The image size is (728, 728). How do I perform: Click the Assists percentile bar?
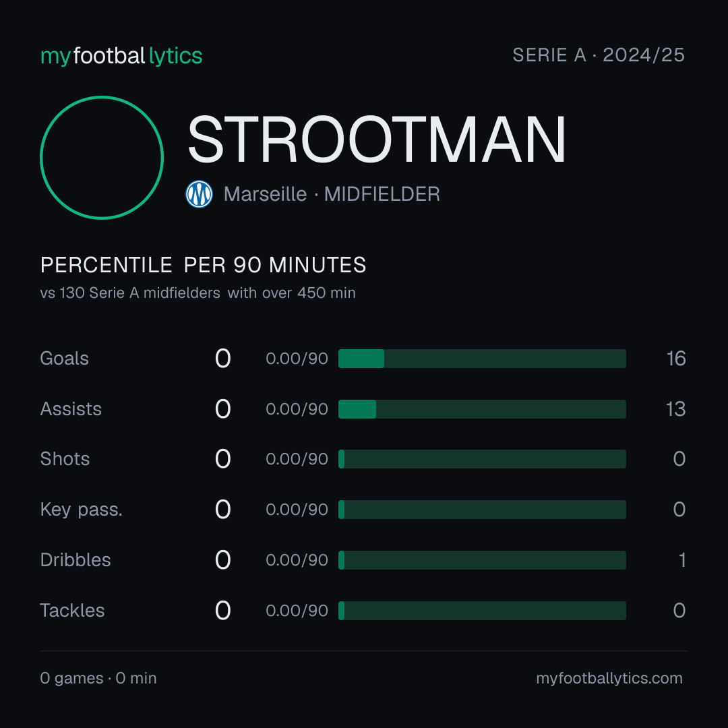click(x=482, y=409)
